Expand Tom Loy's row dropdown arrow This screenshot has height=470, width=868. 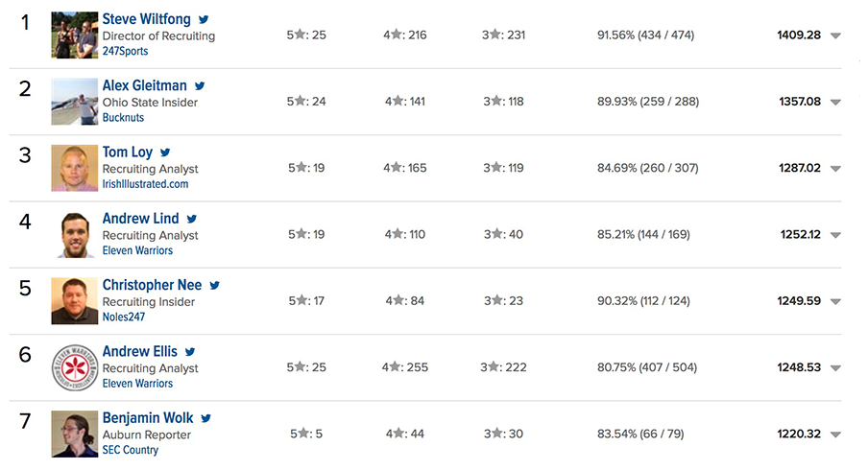(836, 168)
